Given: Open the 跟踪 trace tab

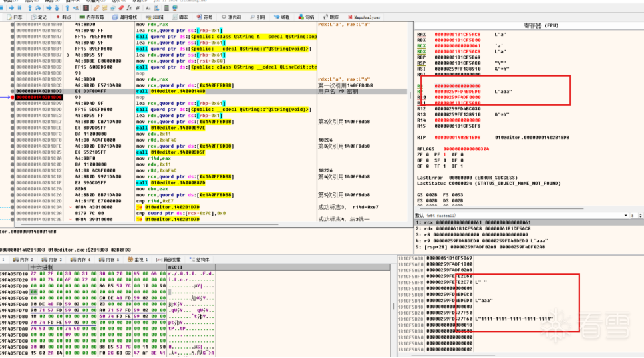Looking at the screenshot, I should (x=331, y=17).
